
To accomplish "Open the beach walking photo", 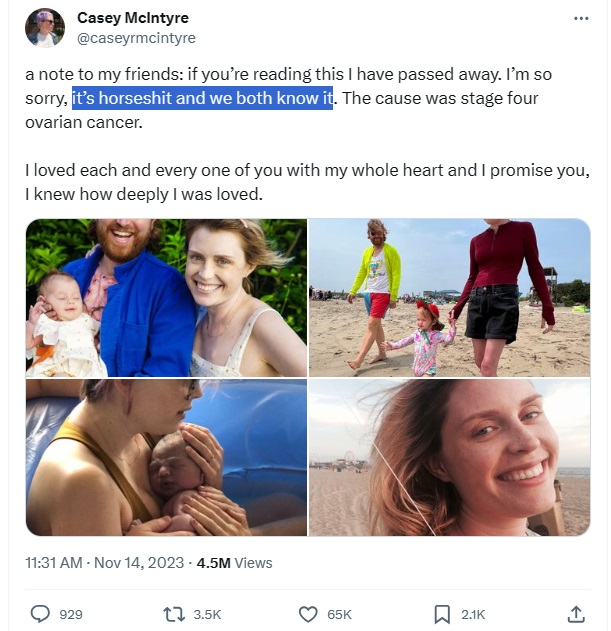I will coord(449,298).
